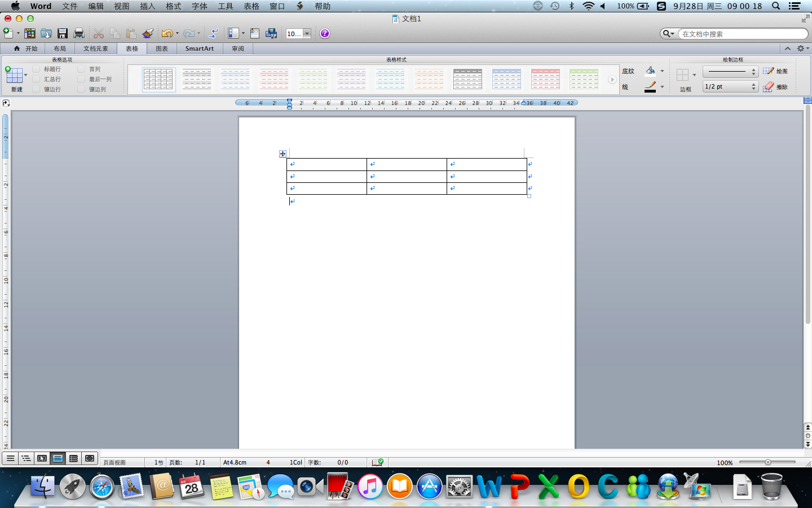The image size is (812, 508).
Task: Open Help with purple question icon
Action: pyautogui.click(x=325, y=33)
